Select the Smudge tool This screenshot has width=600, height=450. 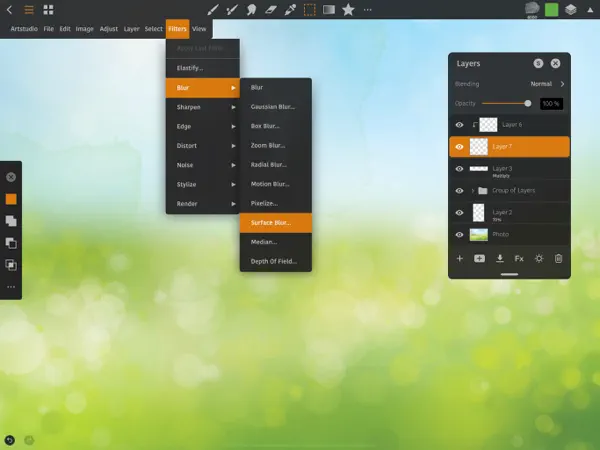tap(251, 10)
